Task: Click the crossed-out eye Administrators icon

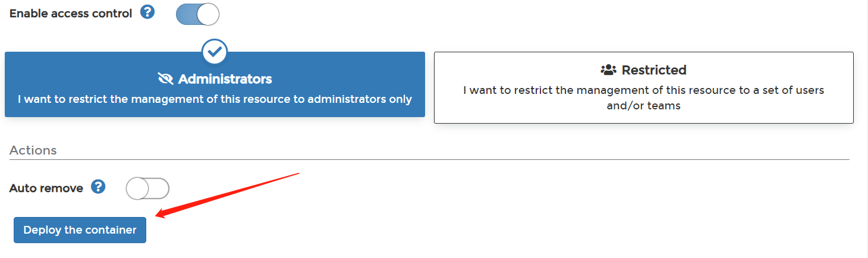Action: tap(165, 79)
